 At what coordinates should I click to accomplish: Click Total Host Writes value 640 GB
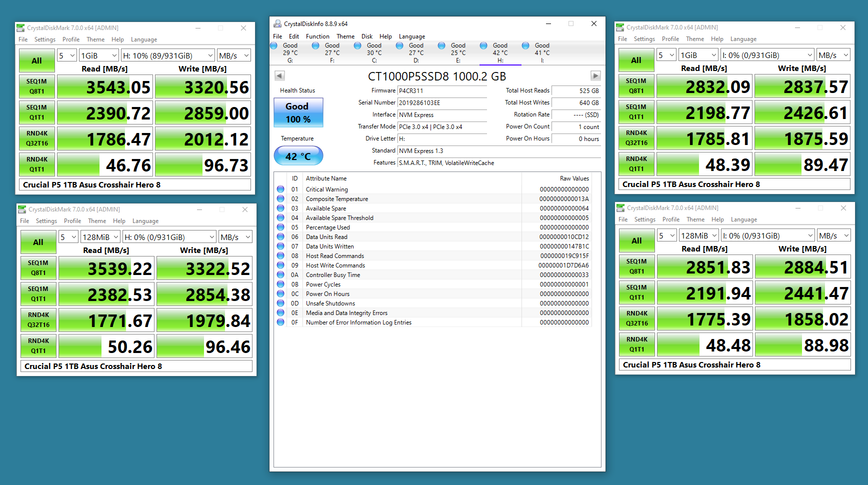(x=576, y=103)
